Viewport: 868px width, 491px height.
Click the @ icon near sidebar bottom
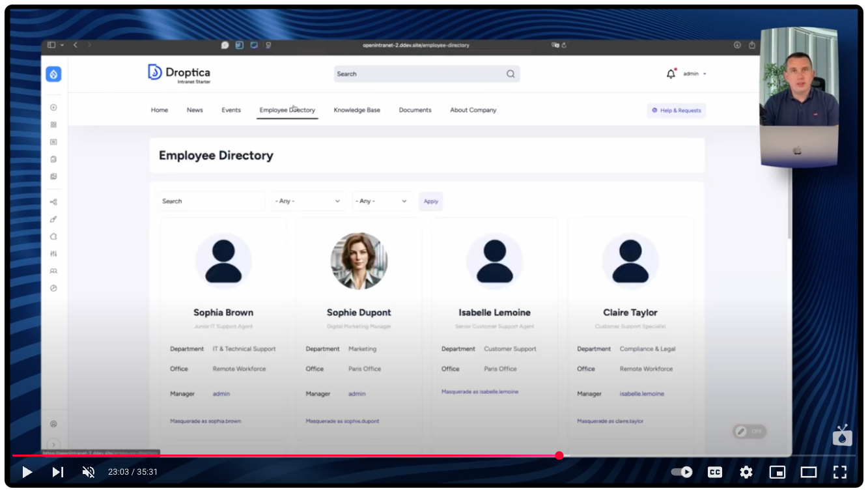pyautogui.click(x=53, y=424)
